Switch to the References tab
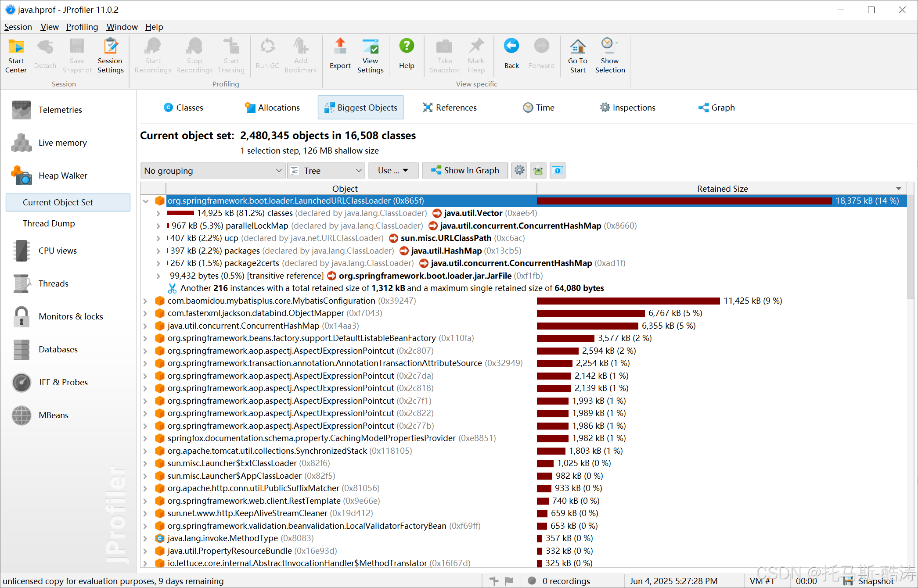 point(450,108)
